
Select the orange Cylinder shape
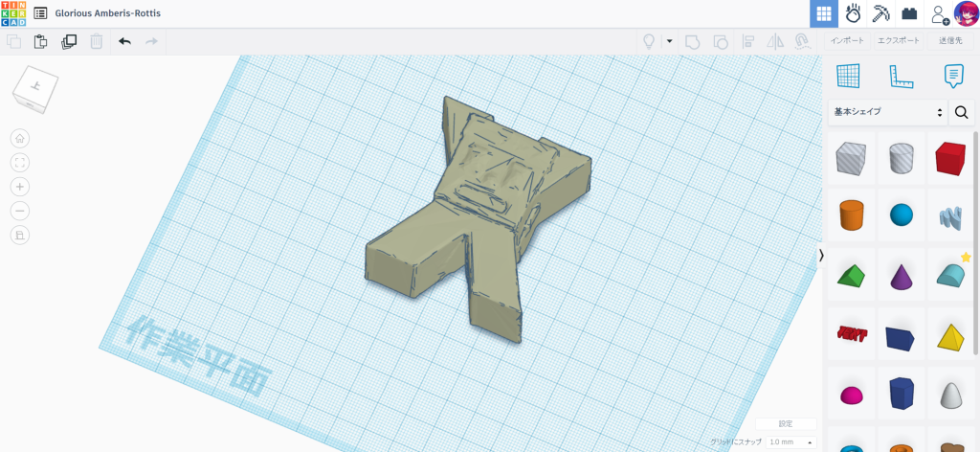click(x=850, y=215)
